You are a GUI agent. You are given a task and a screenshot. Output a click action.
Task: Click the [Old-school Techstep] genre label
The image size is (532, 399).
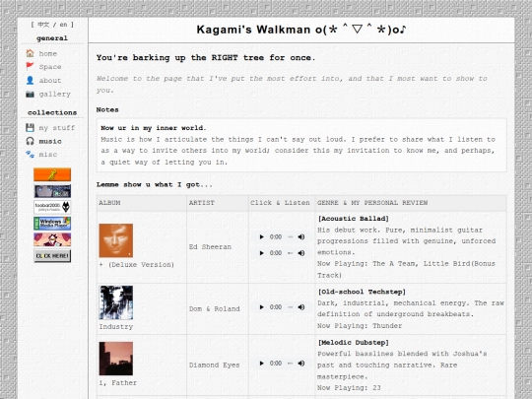pyautogui.click(x=362, y=292)
